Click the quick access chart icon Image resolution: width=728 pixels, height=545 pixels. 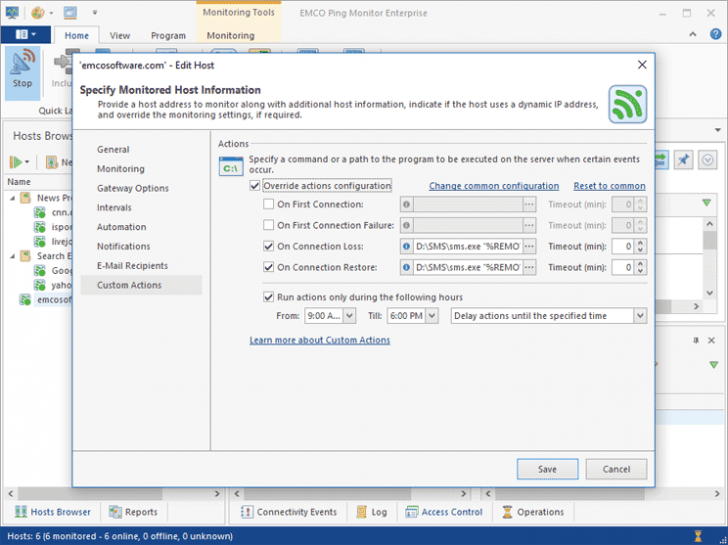click(x=38, y=13)
